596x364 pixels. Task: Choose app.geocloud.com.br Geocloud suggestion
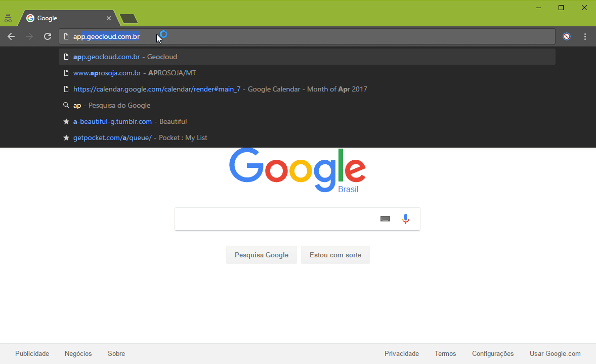point(307,57)
